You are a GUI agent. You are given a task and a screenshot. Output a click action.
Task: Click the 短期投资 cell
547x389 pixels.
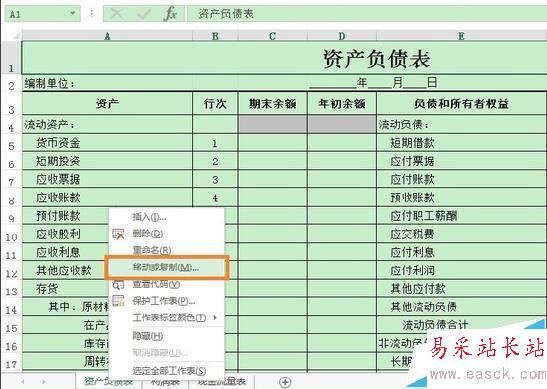tap(107, 161)
